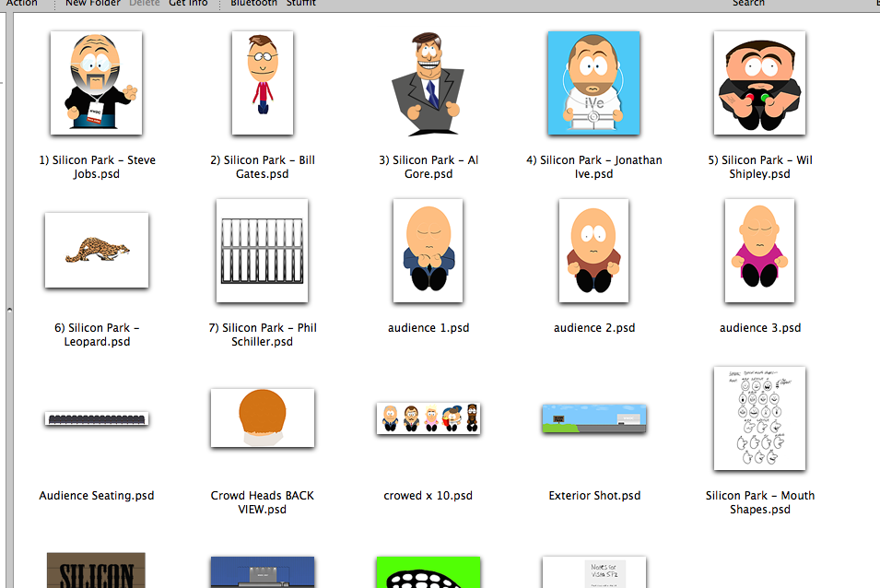Select the Leopard psd thumbnail
Viewport: 880px width, 588px height.
97,251
